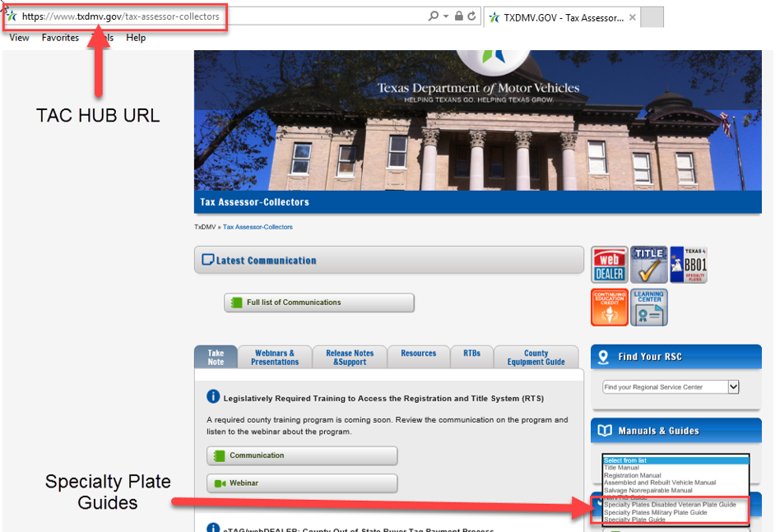Choose Registration Manual from the manuals list
This screenshot has width=780, height=532.
(x=633, y=475)
